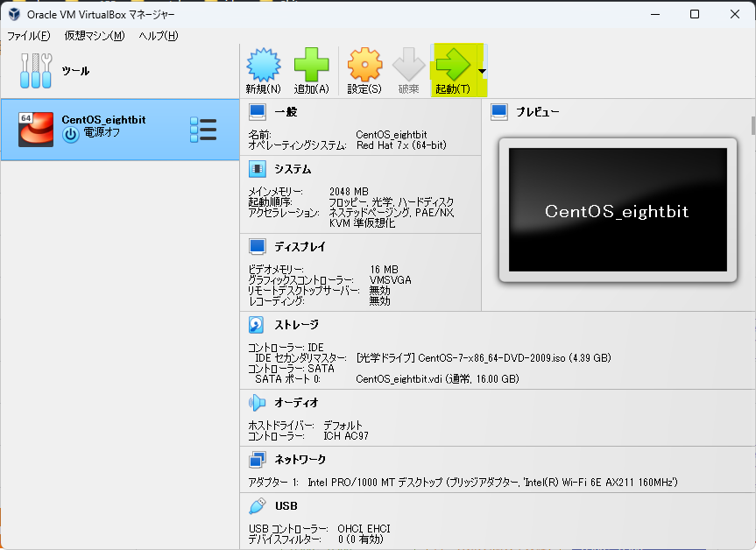Open the 一般 section header
Screen dimensions: 756x550
coord(286,112)
